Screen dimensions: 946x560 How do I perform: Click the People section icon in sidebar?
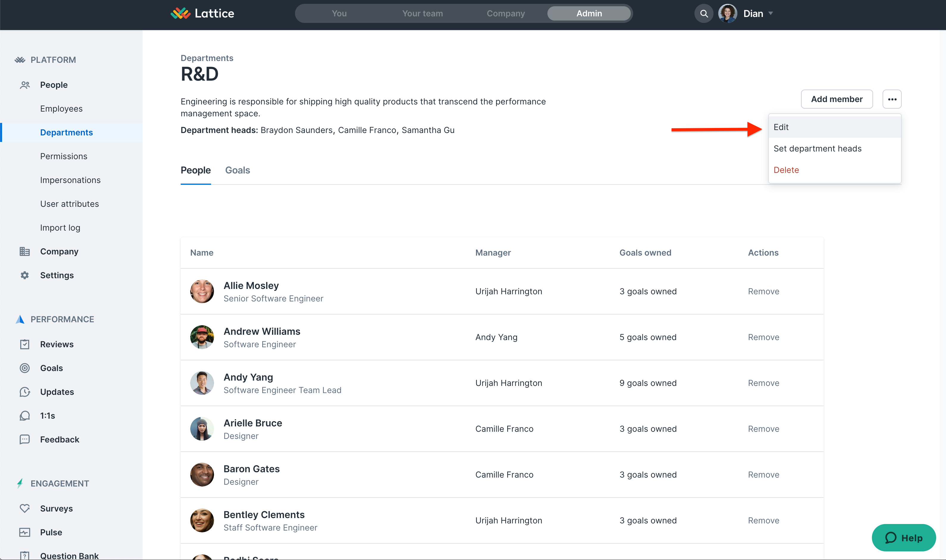click(25, 85)
